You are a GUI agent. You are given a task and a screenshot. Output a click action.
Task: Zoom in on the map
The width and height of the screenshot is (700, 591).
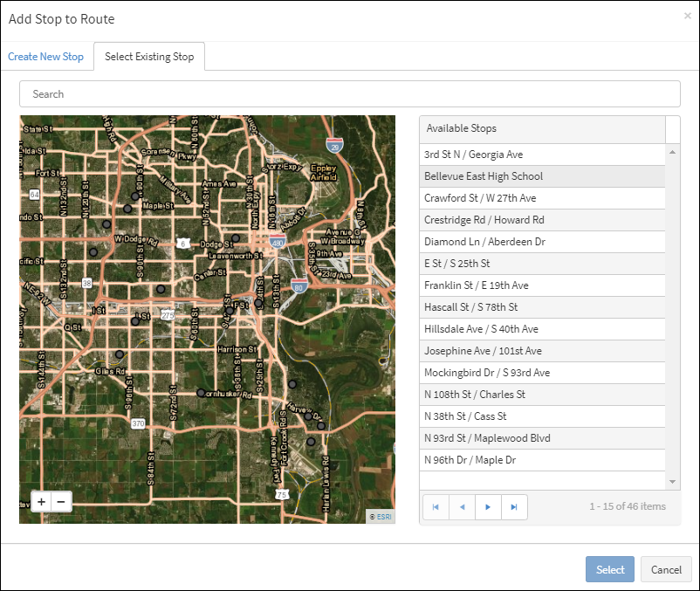(41, 502)
